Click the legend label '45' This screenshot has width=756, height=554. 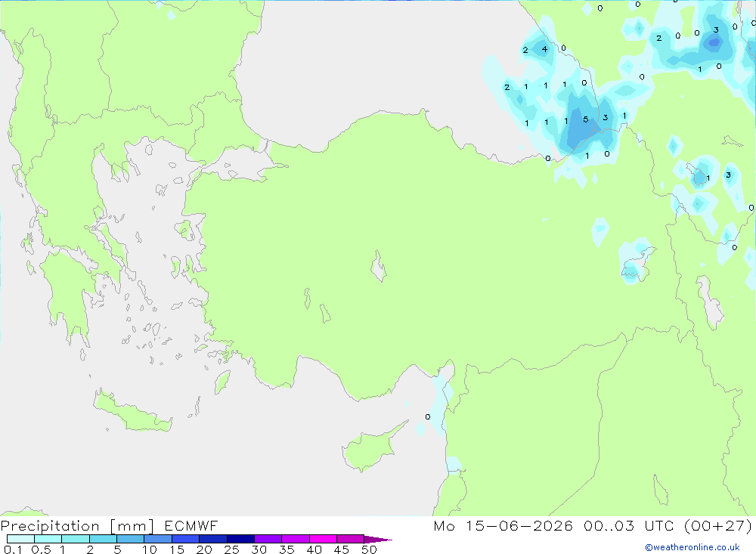(342, 549)
